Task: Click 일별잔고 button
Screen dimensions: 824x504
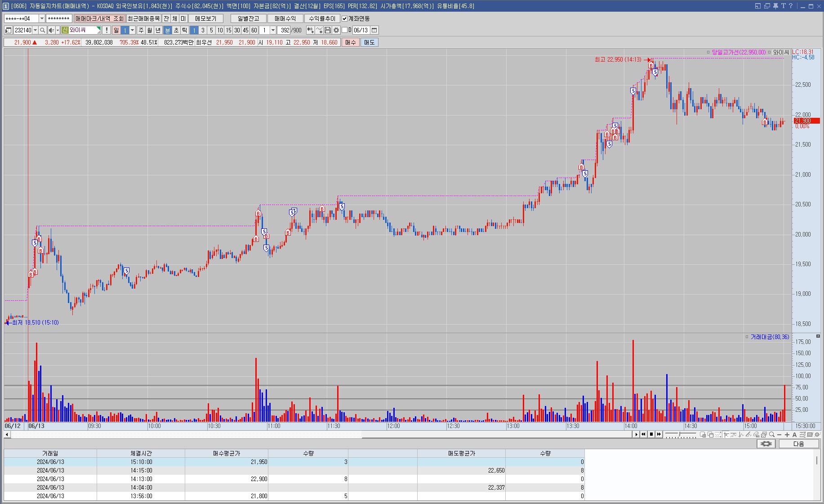Action: (248, 18)
